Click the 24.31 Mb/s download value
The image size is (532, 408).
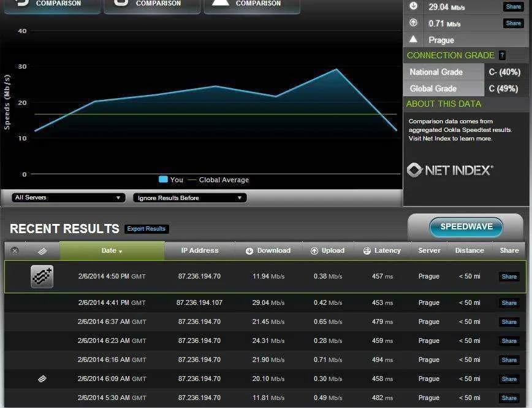pos(268,341)
